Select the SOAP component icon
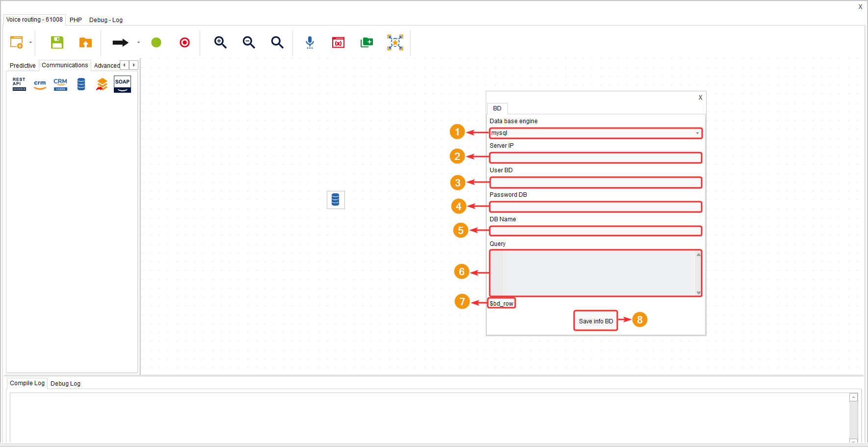This screenshot has width=868, height=447. [122, 84]
